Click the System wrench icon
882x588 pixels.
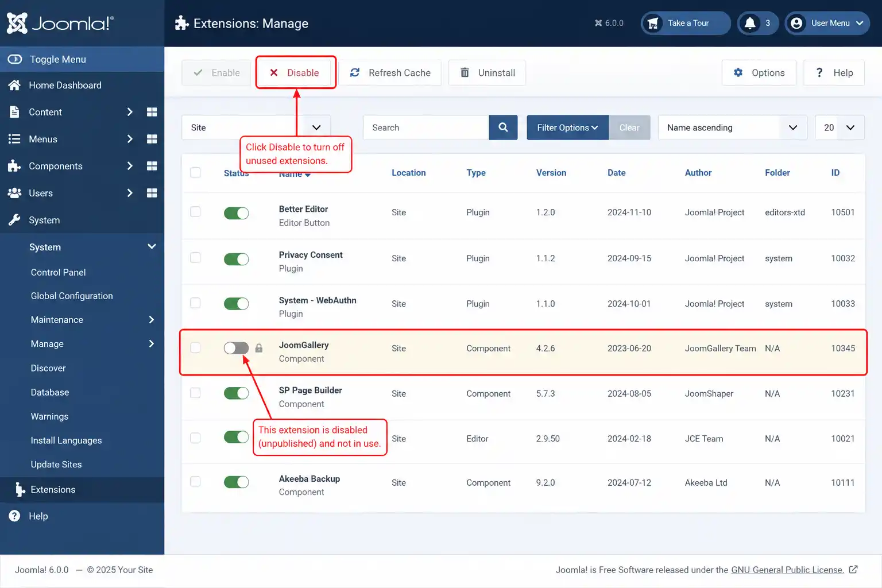15,220
